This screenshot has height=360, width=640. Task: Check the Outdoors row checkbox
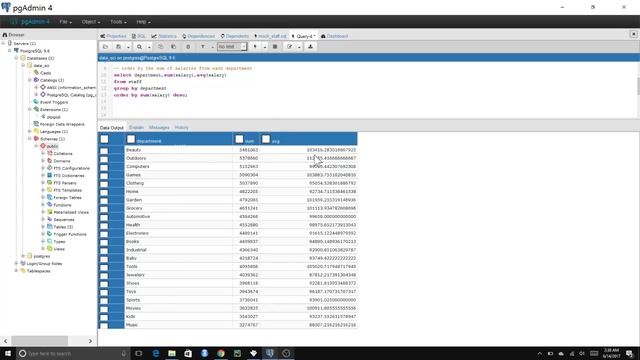(x=104, y=159)
